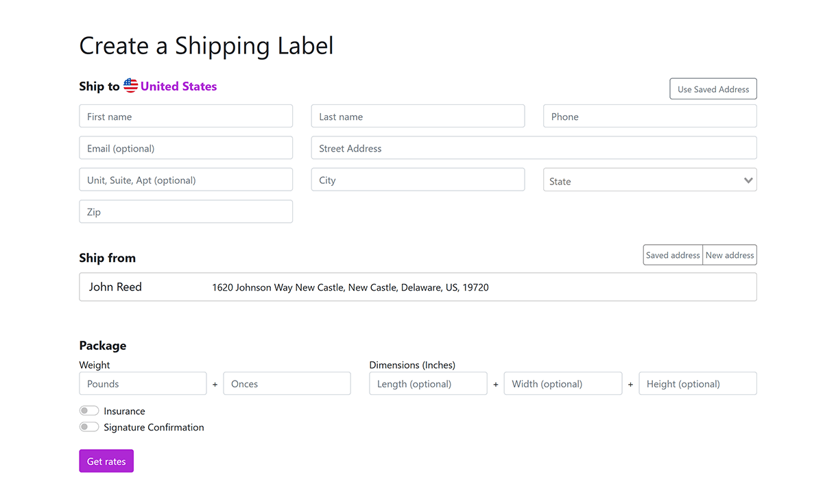Select the Email (optional) field
The height and width of the screenshot is (504, 836).
186,148
